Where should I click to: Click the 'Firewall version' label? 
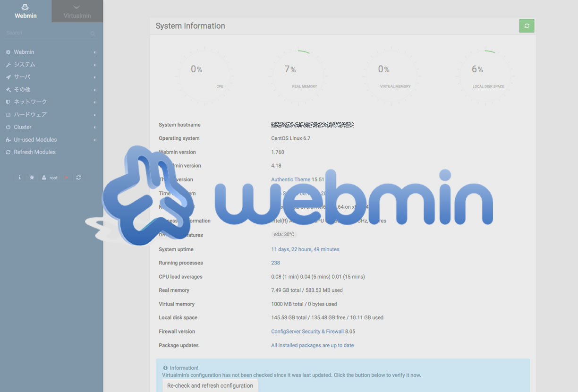coord(177,332)
